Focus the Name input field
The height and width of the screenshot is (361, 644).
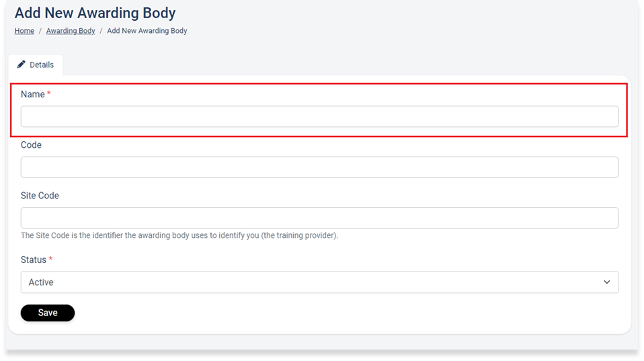[319, 117]
